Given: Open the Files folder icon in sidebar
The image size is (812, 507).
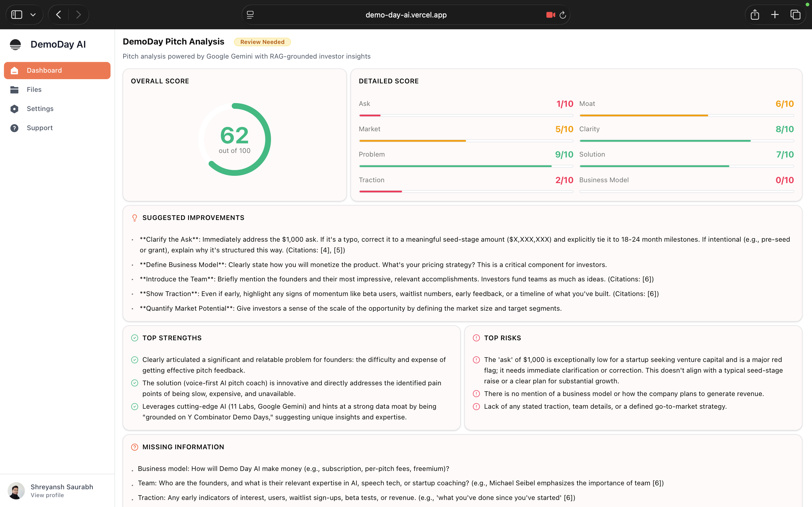Looking at the screenshot, I should pyautogui.click(x=14, y=90).
